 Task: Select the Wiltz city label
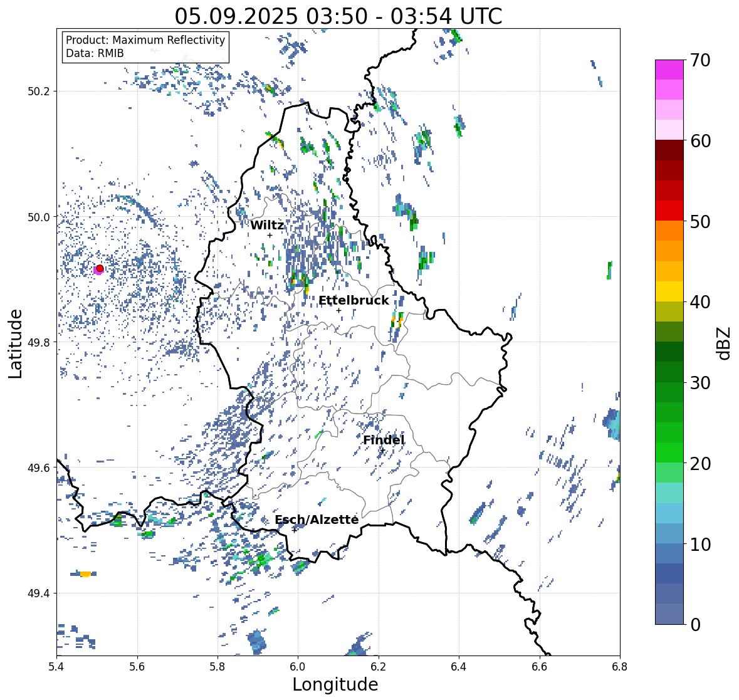click(x=267, y=225)
